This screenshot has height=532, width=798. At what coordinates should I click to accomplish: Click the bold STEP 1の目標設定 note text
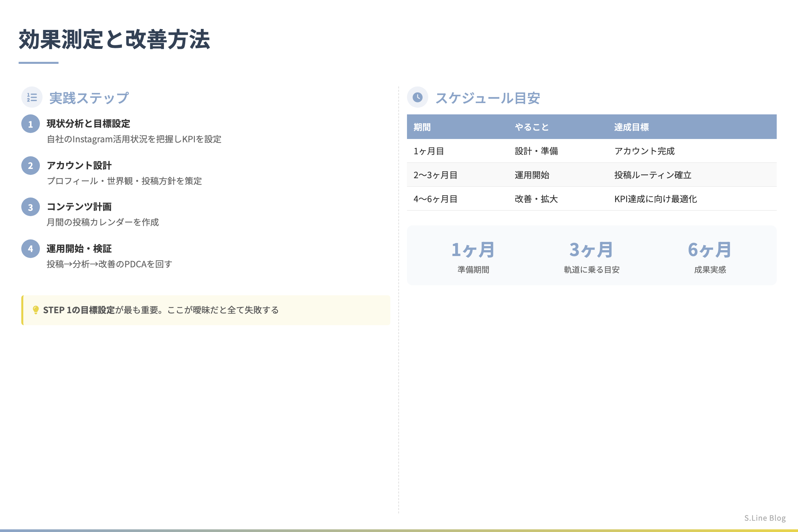coord(79,310)
